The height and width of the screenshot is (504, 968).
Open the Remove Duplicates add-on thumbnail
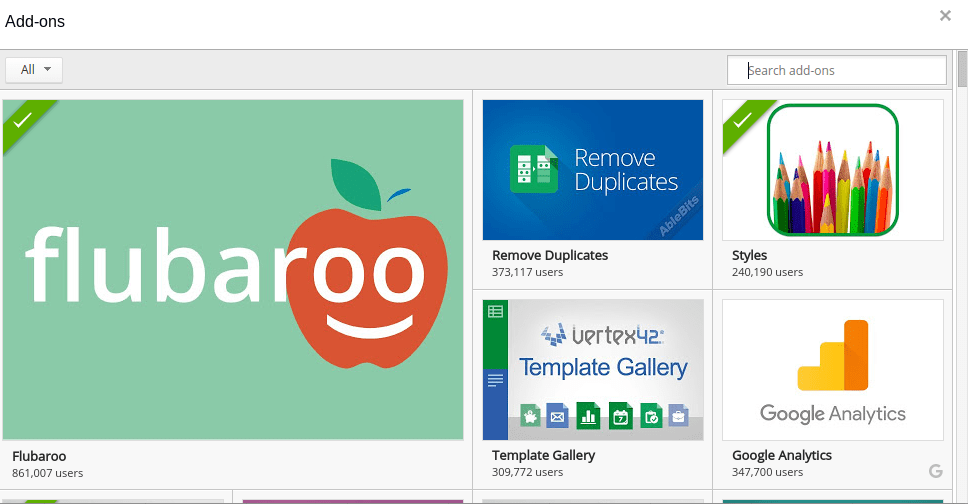click(593, 170)
